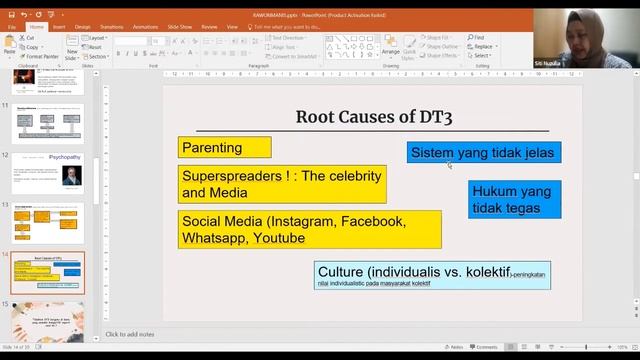
Task: Click the Find magnifier button
Action: [x=476, y=37]
